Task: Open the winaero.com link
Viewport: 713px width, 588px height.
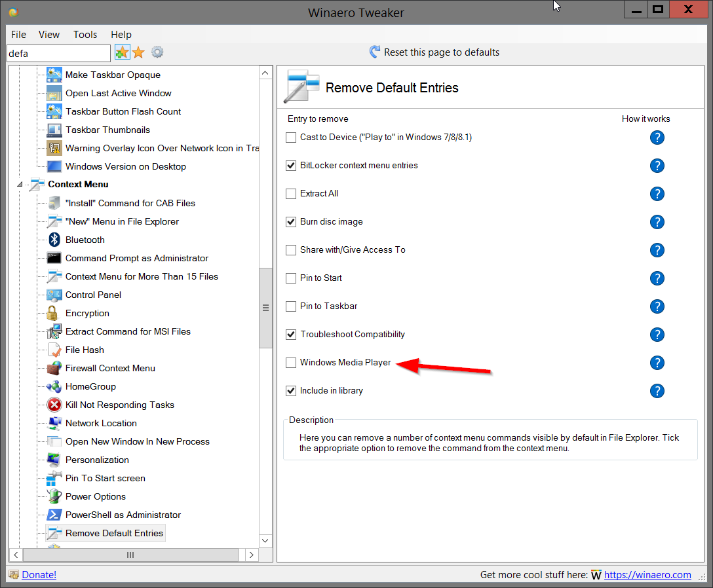Action: tap(647, 575)
